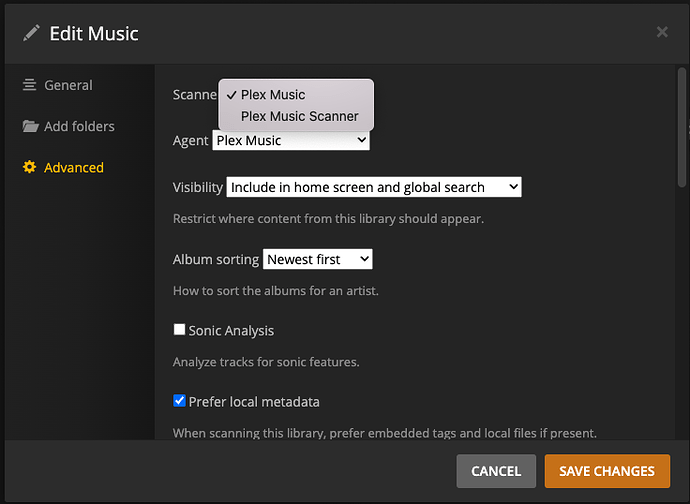
Task: Switch to the General tab
Action: (68, 86)
